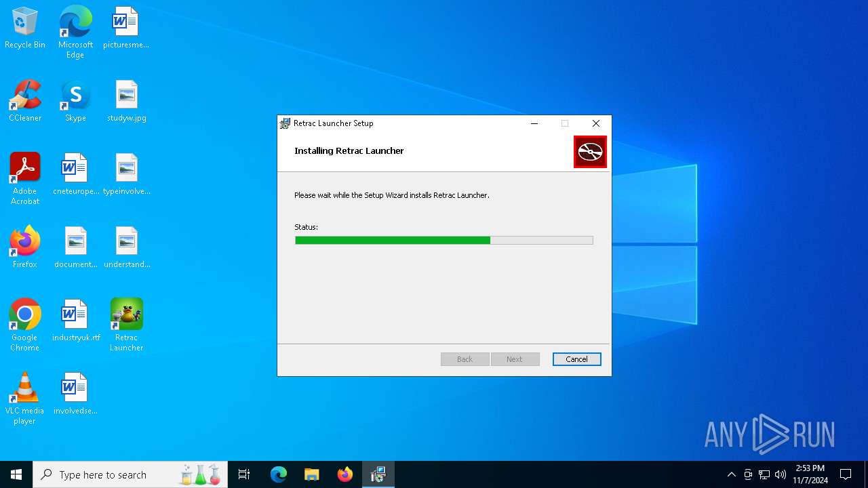Show hidden system tray icons
Image resolution: width=868 pixels, height=488 pixels.
(x=731, y=474)
